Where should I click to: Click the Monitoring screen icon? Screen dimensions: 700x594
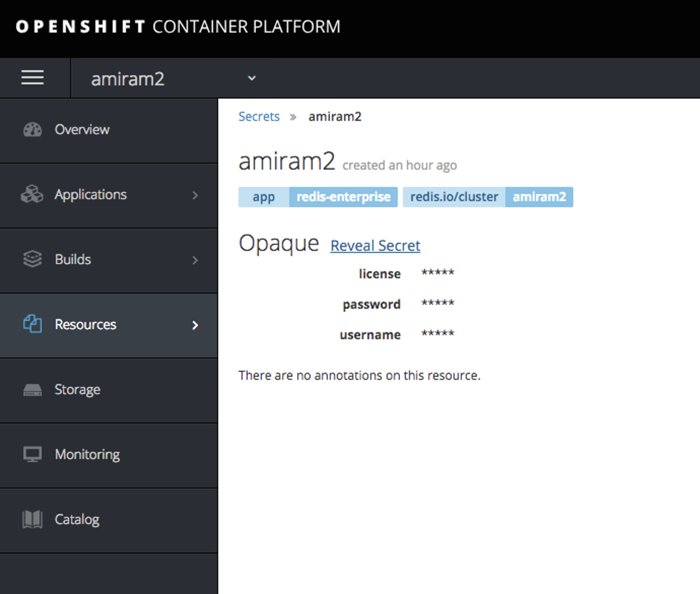click(32, 454)
